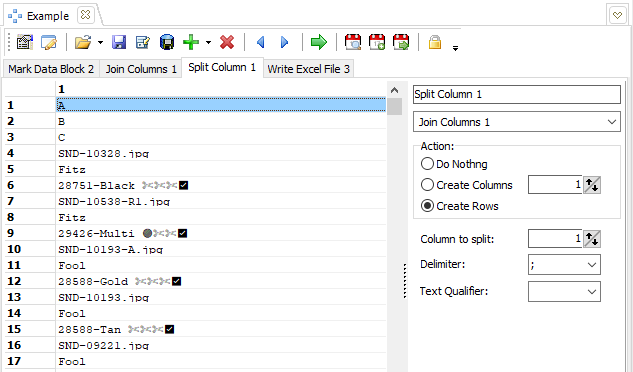The height and width of the screenshot is (372, 633).
Task: Click the red X delete icon
Action: (x=227, y=42)
